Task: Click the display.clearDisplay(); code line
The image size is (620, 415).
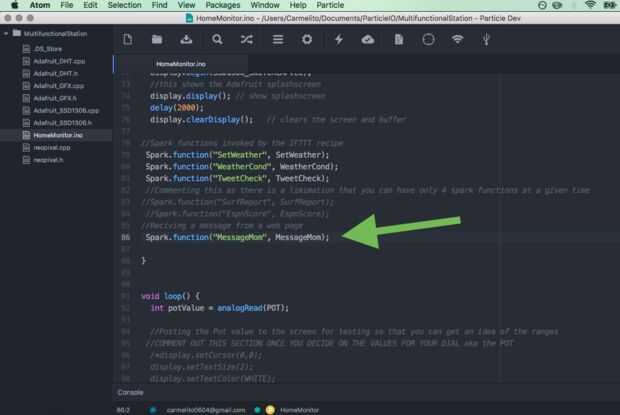Action: point(201,120)
